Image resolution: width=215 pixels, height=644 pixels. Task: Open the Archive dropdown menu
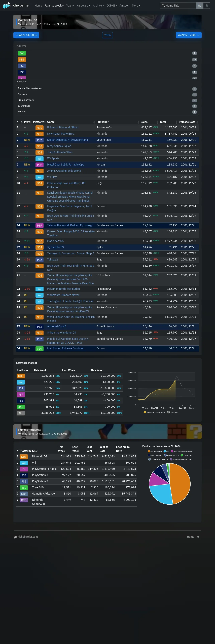click(98, 6)
